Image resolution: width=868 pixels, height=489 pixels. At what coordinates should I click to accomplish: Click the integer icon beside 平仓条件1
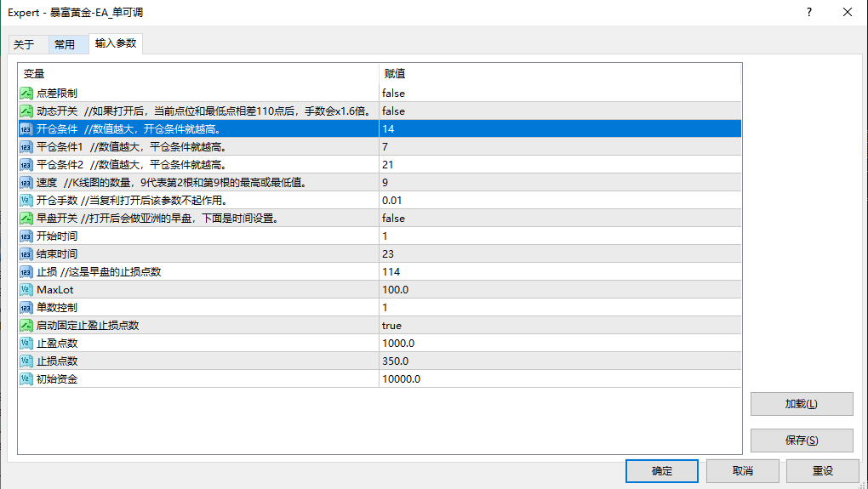click(26, 147)
